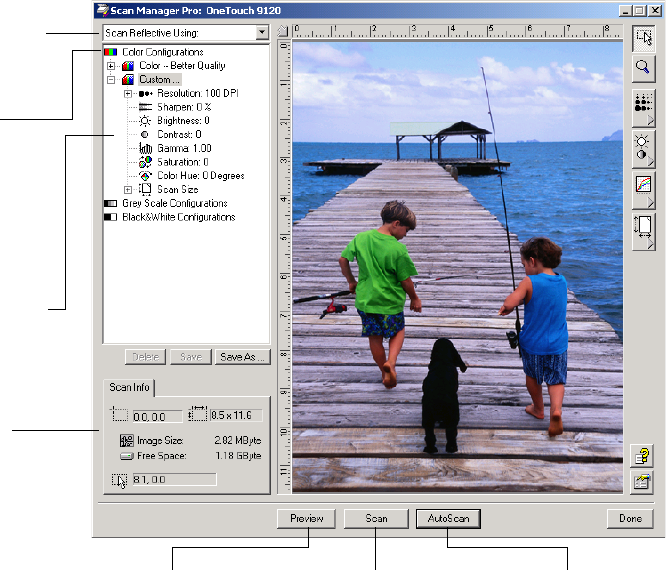Screen dimensions: 666x570
Task: Select the Brightness: 0 setting
Action: pyautogui.click(x=182, y=120)
